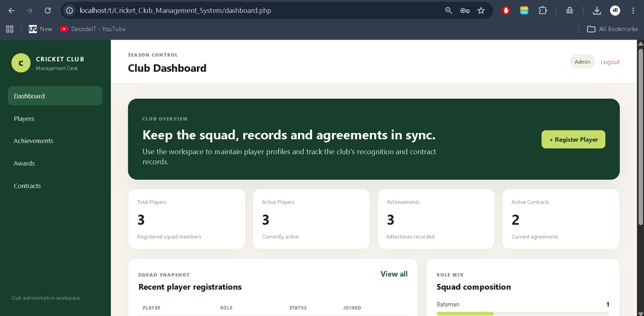Viewport: 644px width, 316px height.
Task: Select Dashboard in the sidebar
Action: pos(55,96)
